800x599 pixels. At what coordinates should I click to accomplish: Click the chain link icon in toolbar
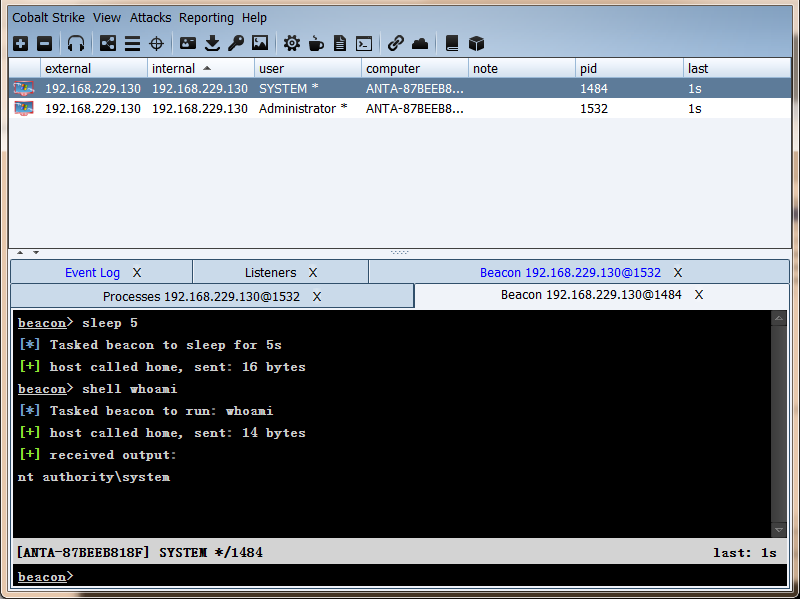(x=396, y=43)
